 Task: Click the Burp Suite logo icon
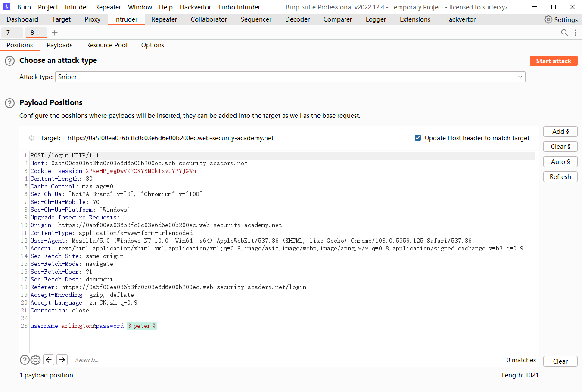6,6
